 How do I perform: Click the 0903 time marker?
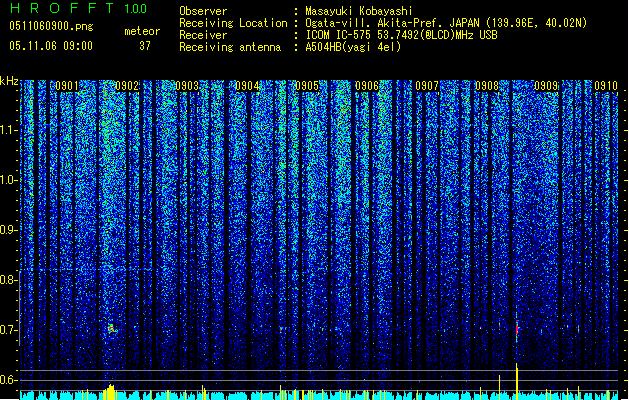(187, 86)
